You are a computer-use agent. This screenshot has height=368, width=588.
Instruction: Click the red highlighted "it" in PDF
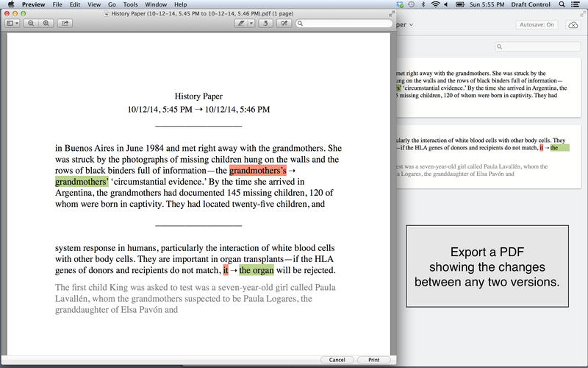(226, 270)
